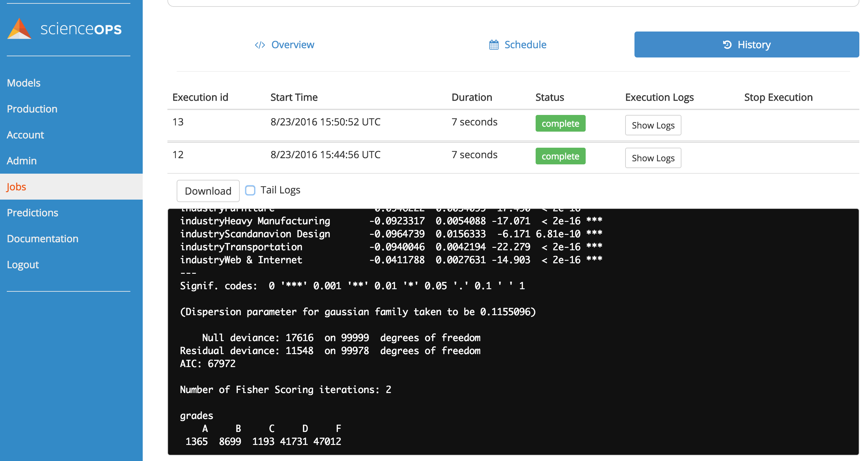The height and width of the screenshot is (461, 868).
Task: Open Account settings in sidebar
Action: [25, 135]
